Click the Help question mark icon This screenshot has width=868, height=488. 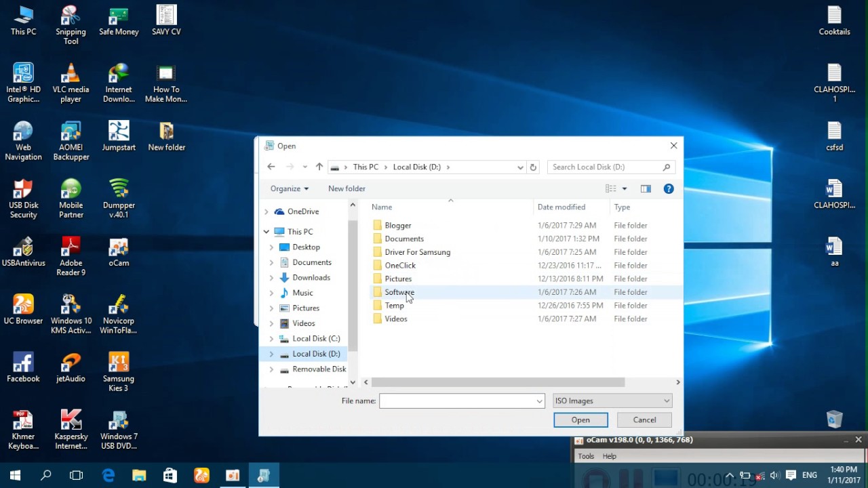pyautogui.click(x=669, y=188)
